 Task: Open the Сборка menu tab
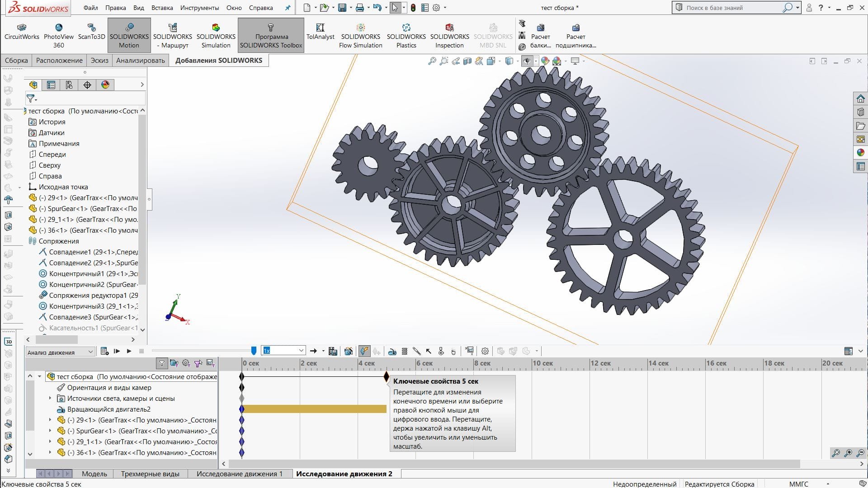(x=17, y=60)
